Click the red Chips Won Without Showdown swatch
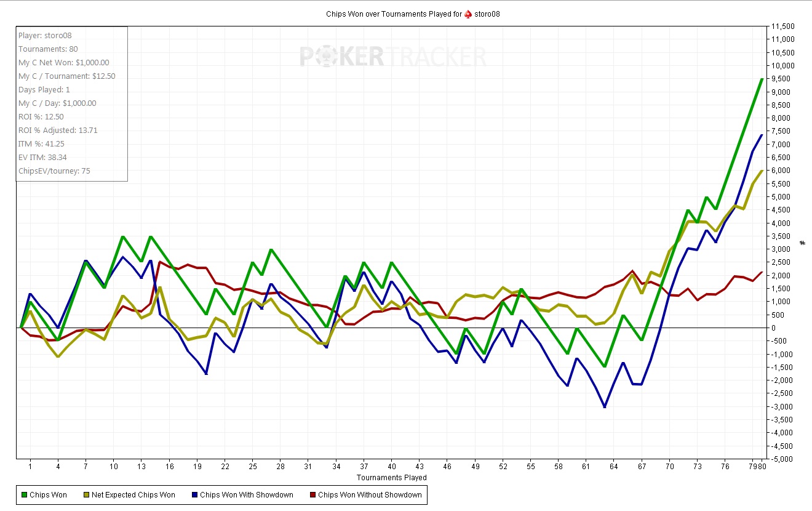This screenshot has height=511, width=812. 312,495
